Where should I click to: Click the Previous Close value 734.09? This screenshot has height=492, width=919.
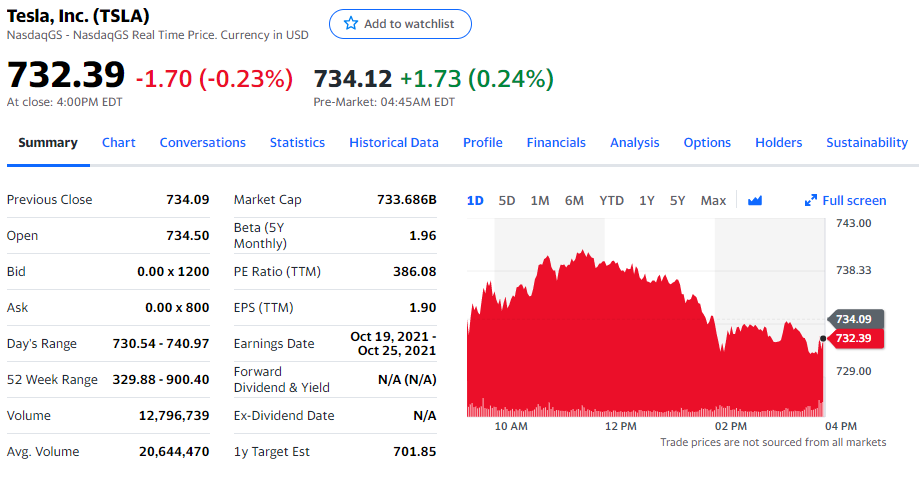click(x=188, y=199)
